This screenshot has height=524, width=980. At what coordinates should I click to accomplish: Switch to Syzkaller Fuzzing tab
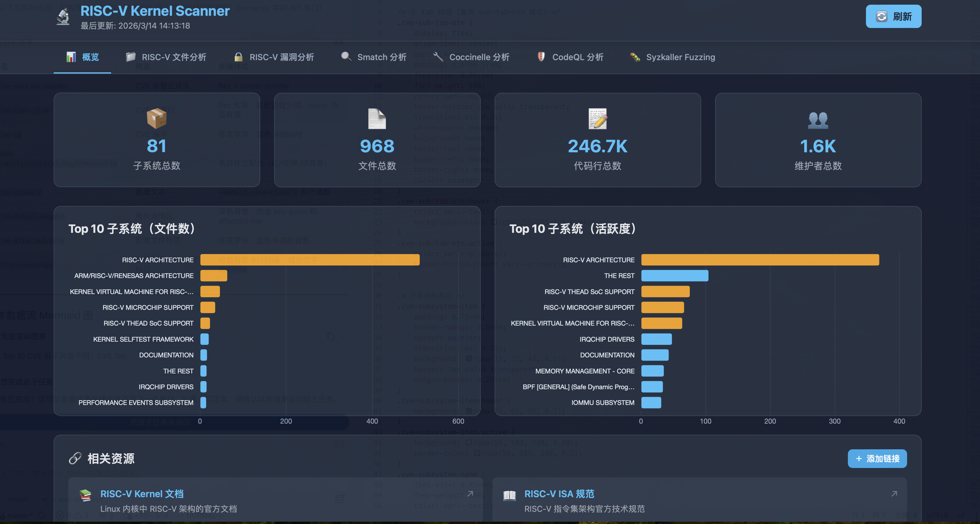(x=672, y=57)
